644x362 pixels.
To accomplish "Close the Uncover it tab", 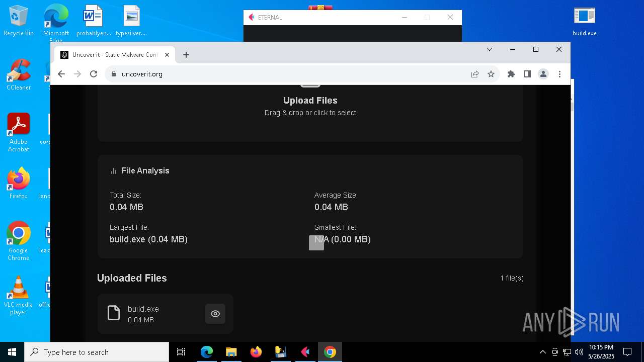I will [x=167, y=55].
